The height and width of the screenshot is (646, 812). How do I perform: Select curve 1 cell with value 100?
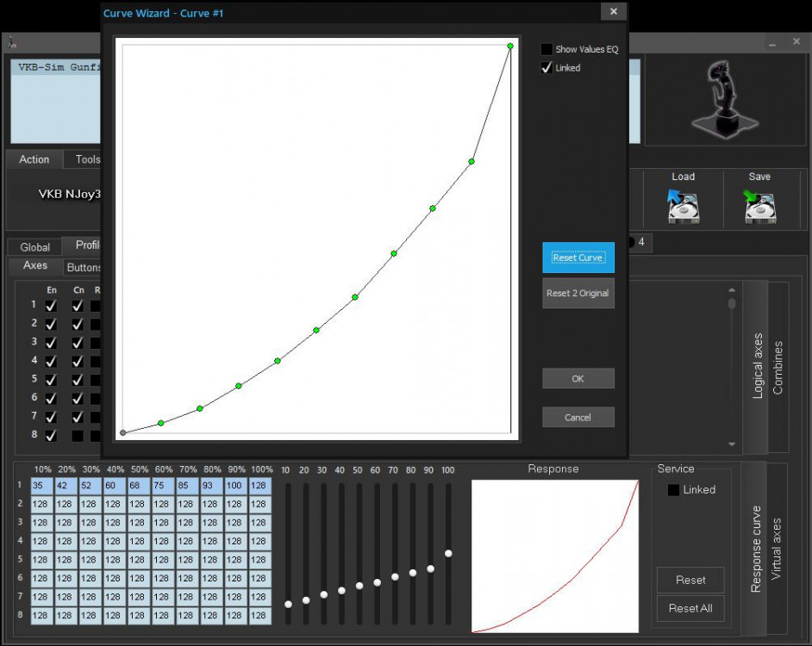236,486
